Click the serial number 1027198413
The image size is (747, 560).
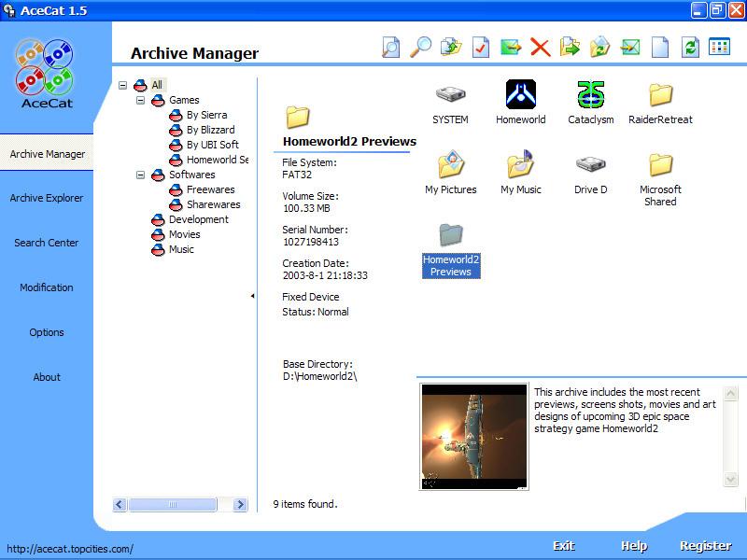click(x=311, y=242)
